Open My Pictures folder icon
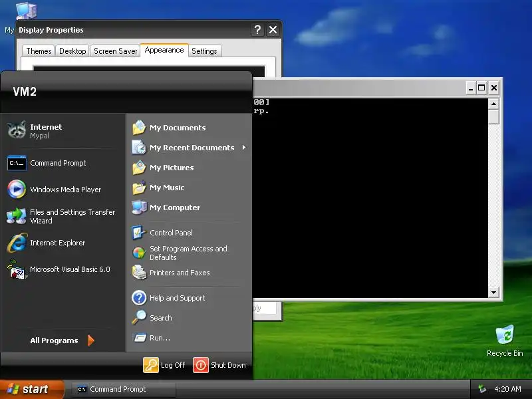 point(139,168)
